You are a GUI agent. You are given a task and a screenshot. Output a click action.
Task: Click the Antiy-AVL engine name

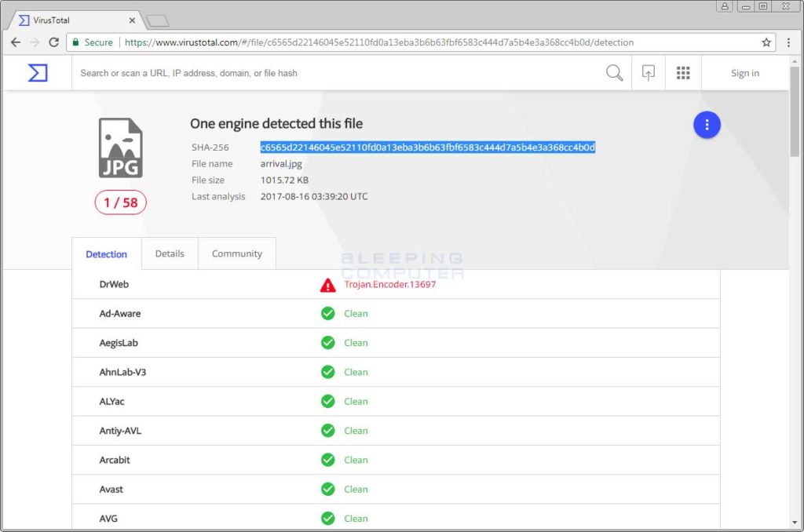pyautogui.click(x=120, y=431)
